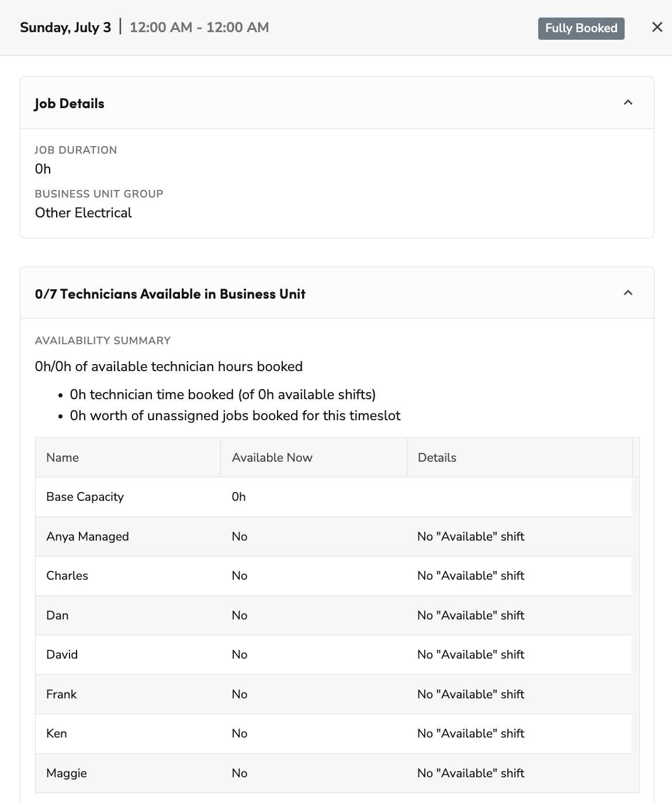The height and width of the screenshot is (803, 672).
Task: Collapse the Job Details section
Action: [x=629, y=102]
